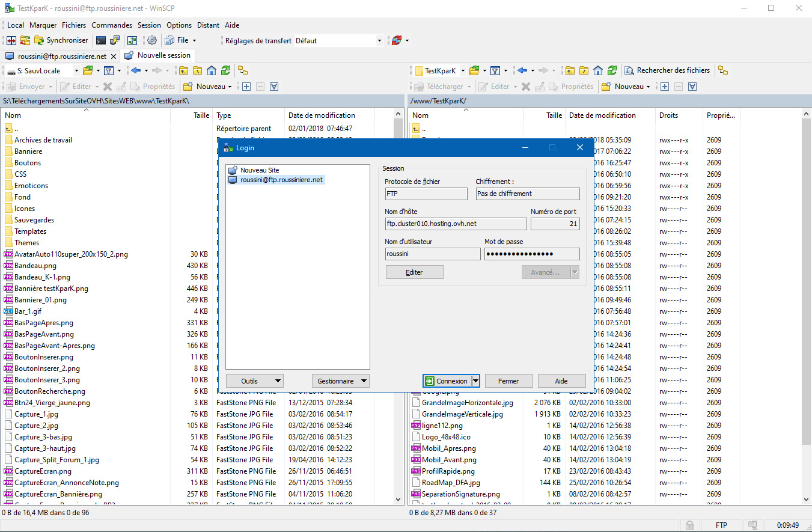The height and width of the screenshot is (532, 812).
Task: Go back in the remote panel history
Action: coord(522,70)
